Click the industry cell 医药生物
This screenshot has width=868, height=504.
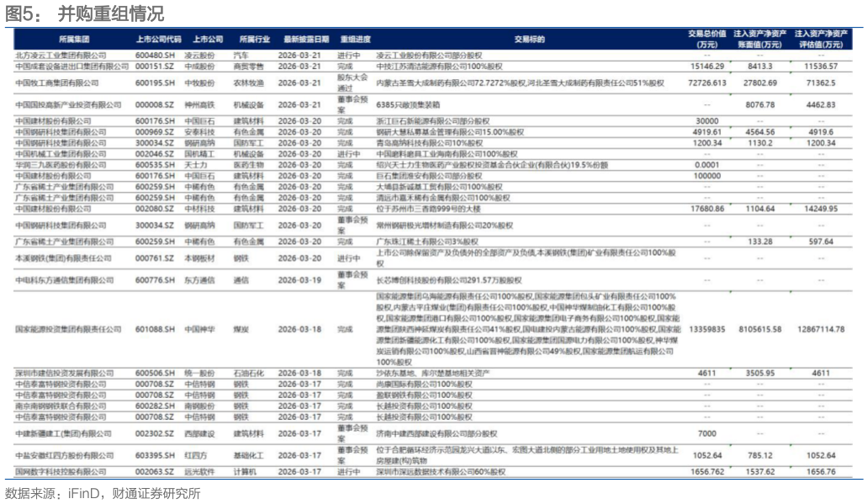click(249, 165)
